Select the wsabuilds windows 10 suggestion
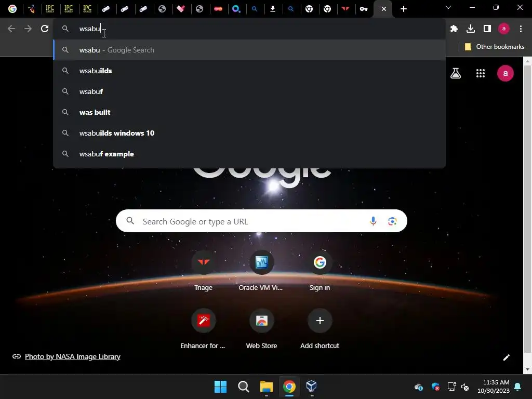The width and height of the screenshot is (532, 399). (x=249, y=133)
